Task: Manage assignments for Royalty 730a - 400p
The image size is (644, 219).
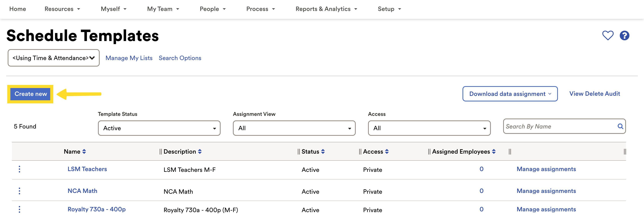Action: [546, 209]
